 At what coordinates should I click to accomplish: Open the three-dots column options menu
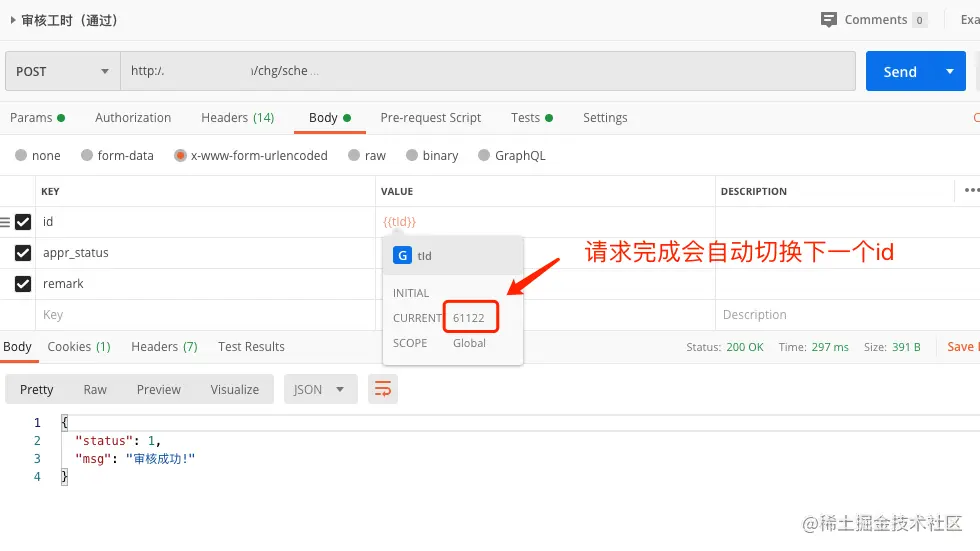tap(971, 191)
